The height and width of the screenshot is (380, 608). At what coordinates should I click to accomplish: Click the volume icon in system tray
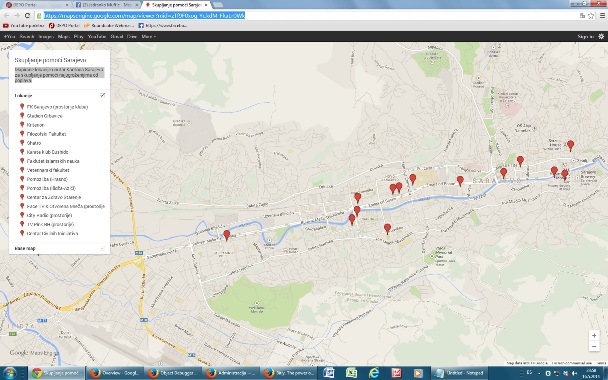click(x=575, y=373)
